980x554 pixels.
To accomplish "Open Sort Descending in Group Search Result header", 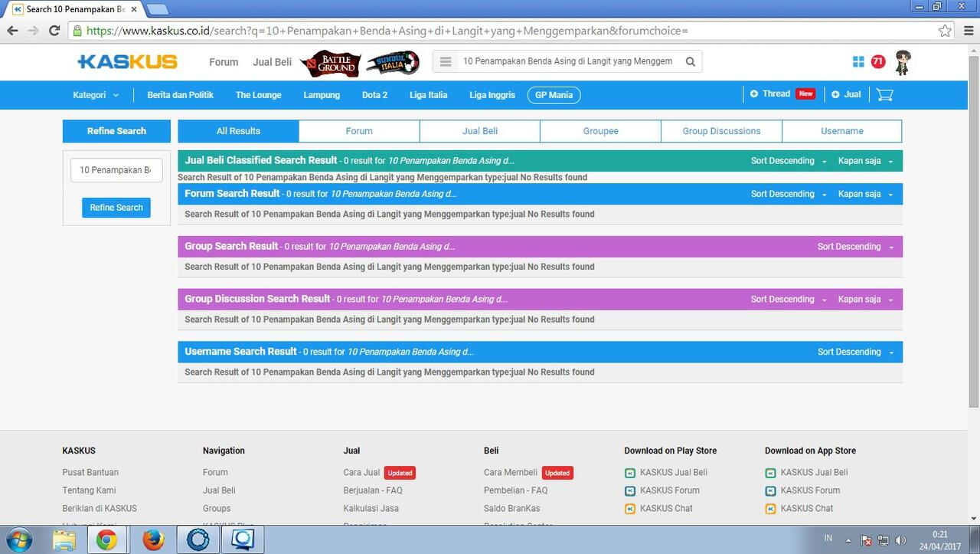I will (855, 247).
